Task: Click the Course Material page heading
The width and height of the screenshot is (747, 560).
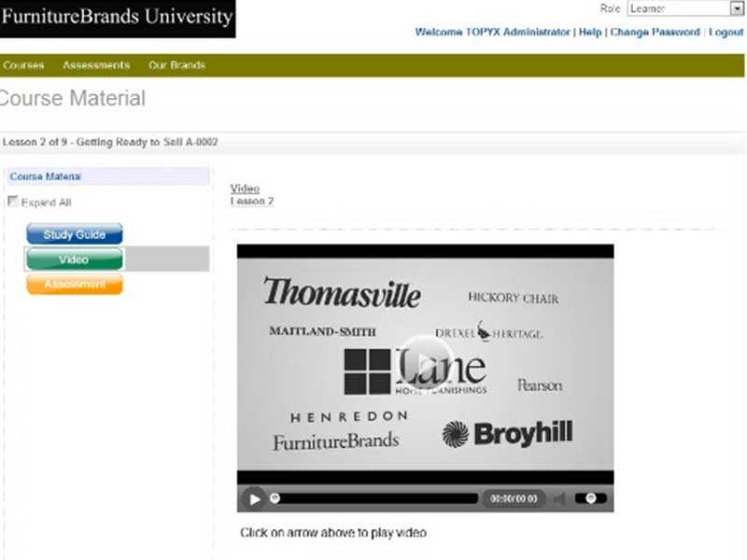Action: [73, 99]
